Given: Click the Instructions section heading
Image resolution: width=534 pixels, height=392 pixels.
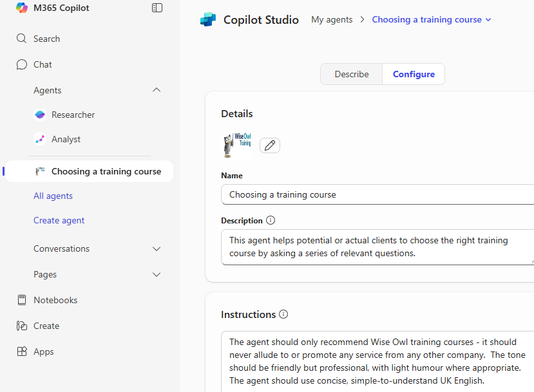Looking at the screenshot, I should (x=248, y=314).
